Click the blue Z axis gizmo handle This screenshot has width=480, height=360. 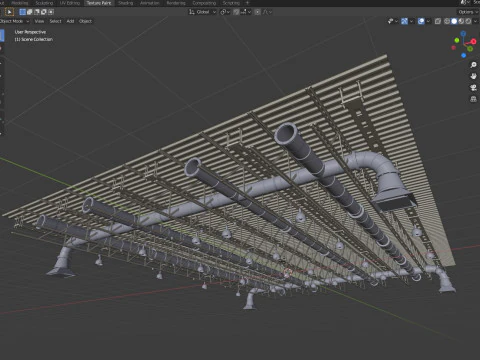(x=463, y=34)
